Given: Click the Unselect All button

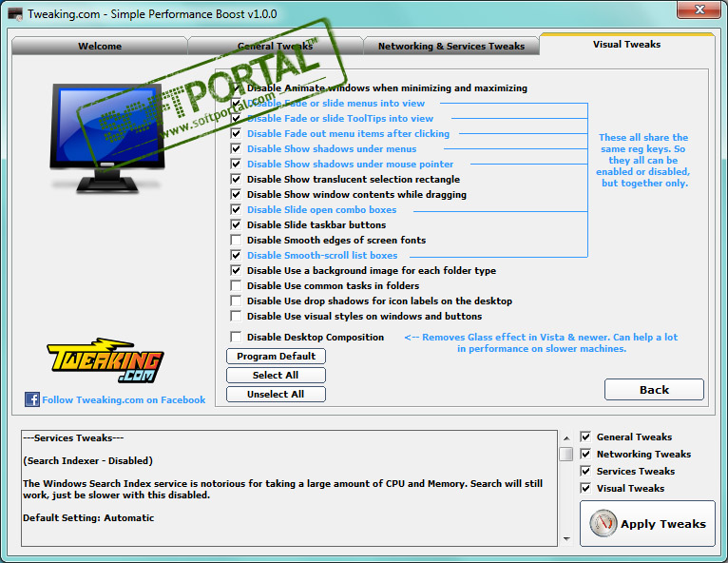Looking at the screenshot, I should click(x=276, y=395).
